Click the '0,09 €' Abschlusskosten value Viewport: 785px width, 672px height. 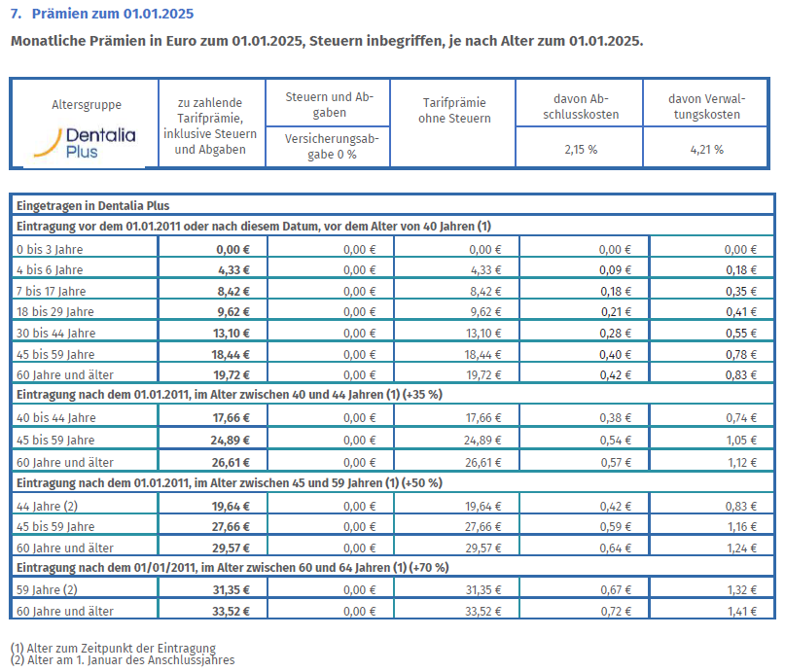(616, 269)
